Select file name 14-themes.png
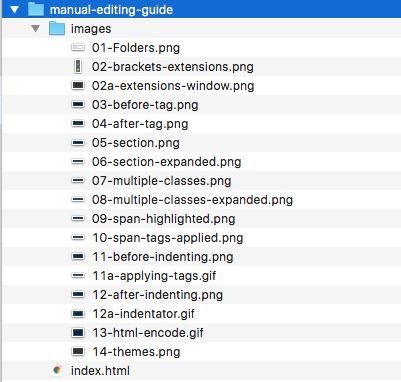 click(136, 352)
